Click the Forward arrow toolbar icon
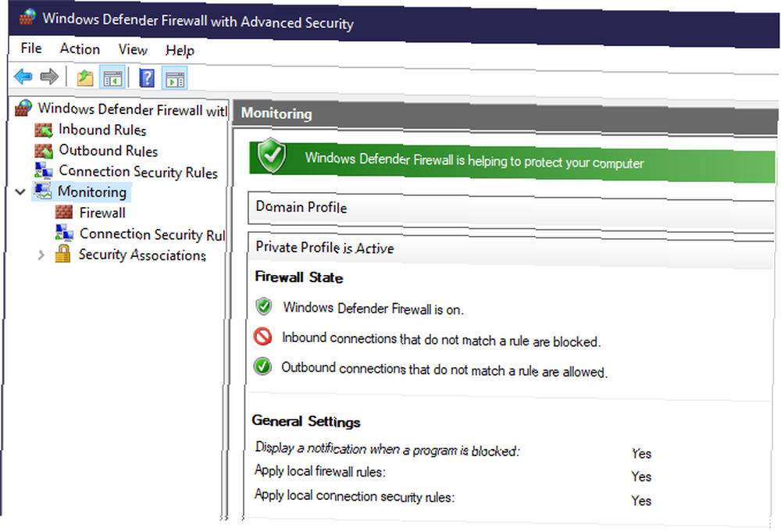The height and width of the screenshot is (532, 781). [49, 77]
